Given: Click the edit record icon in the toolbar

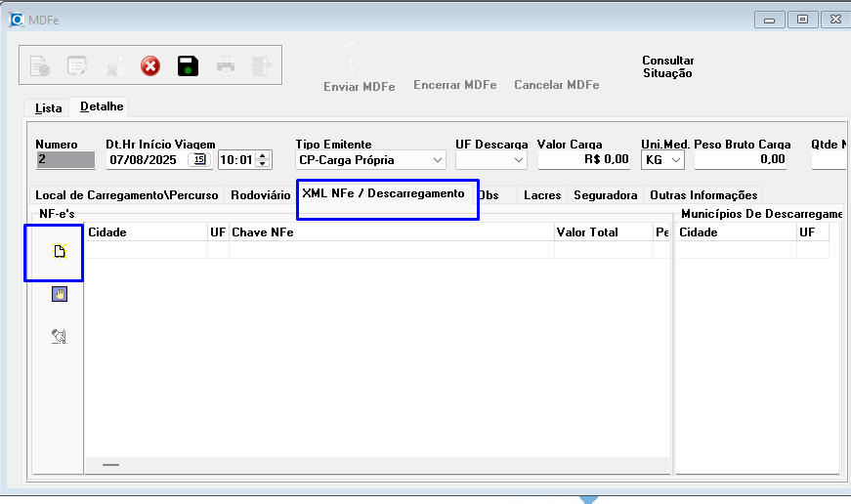Looking at the screenshot, I should coord(76,66).
